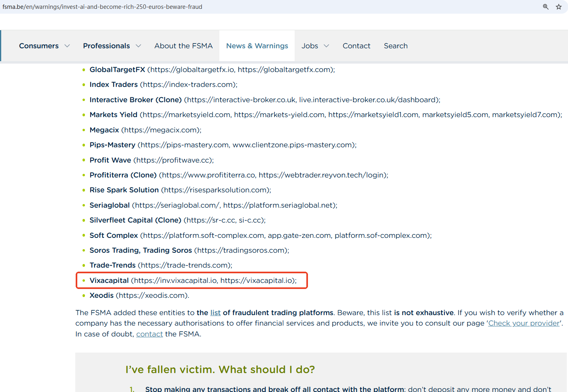Click the 'contact' link to reach FSMA
This screenshot has width=568, height=392.
coord(149,334)
